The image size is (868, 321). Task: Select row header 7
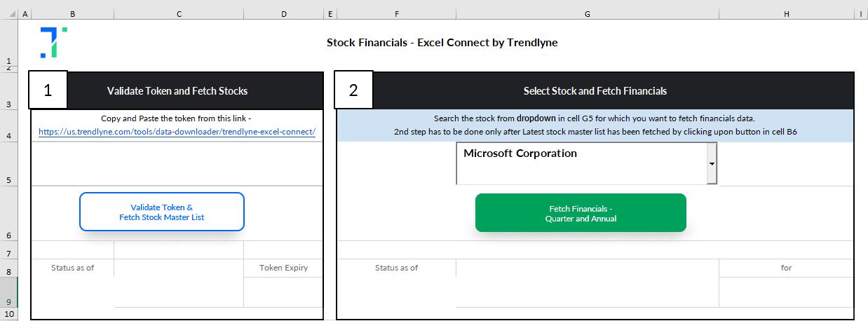pos(8,250)
